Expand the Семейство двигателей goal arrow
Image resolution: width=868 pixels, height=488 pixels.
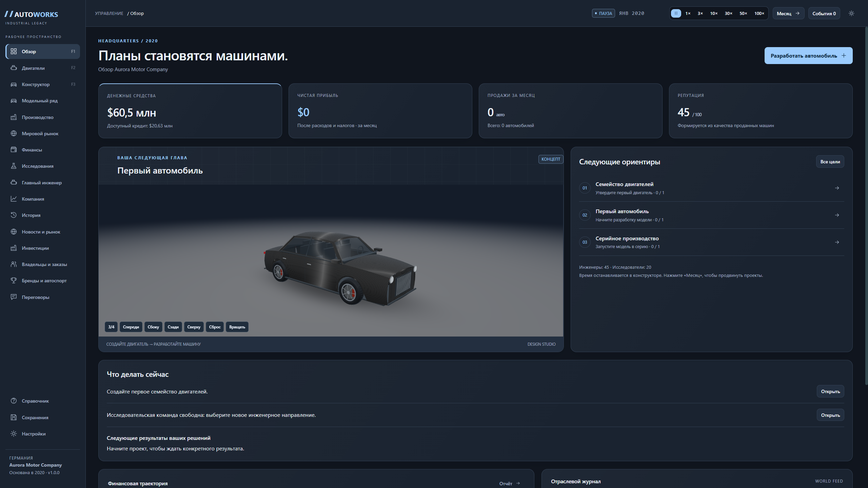(x=837, y=188)
